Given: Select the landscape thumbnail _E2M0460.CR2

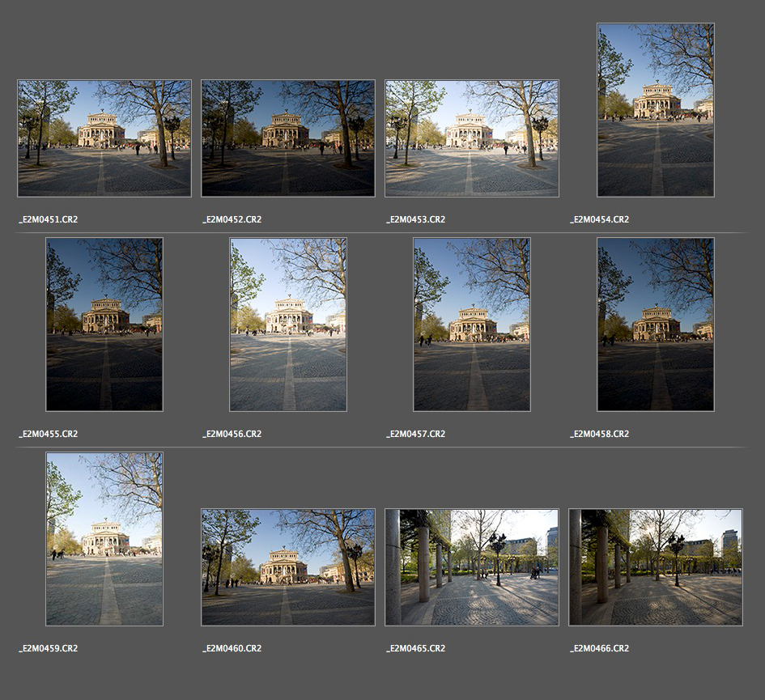Looking at the screenshot, I should [288, 567].
